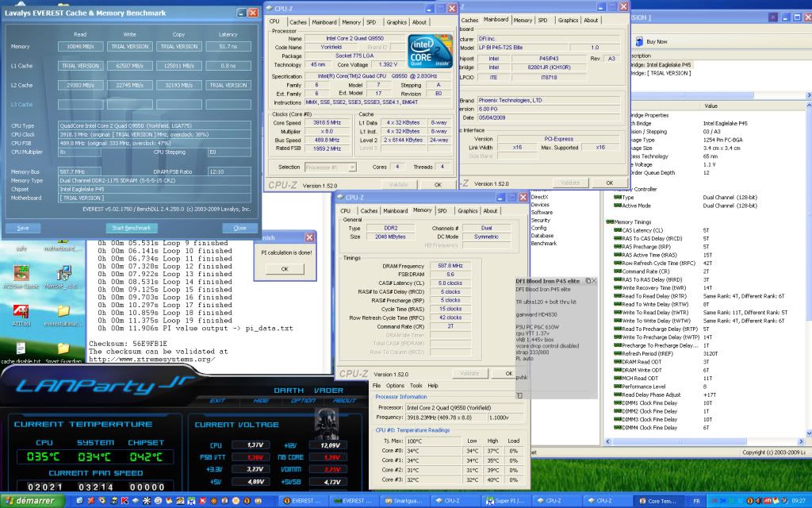
Task: Confirm the PI calculation done dialog with OK
Action: tap(285, 269)
